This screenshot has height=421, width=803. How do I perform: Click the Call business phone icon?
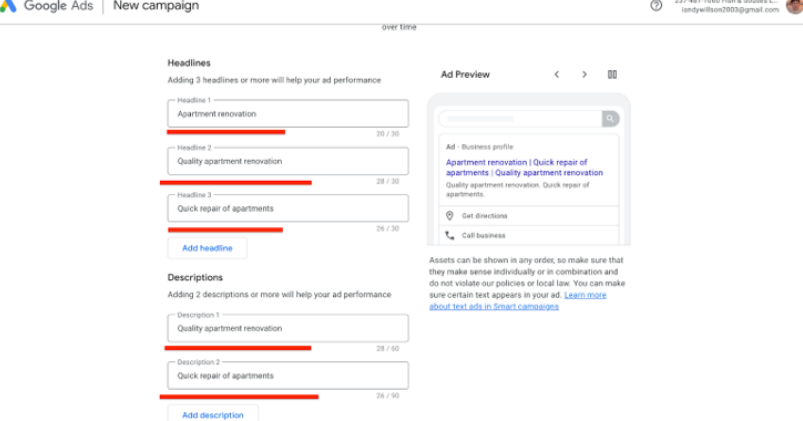[450, 236]
